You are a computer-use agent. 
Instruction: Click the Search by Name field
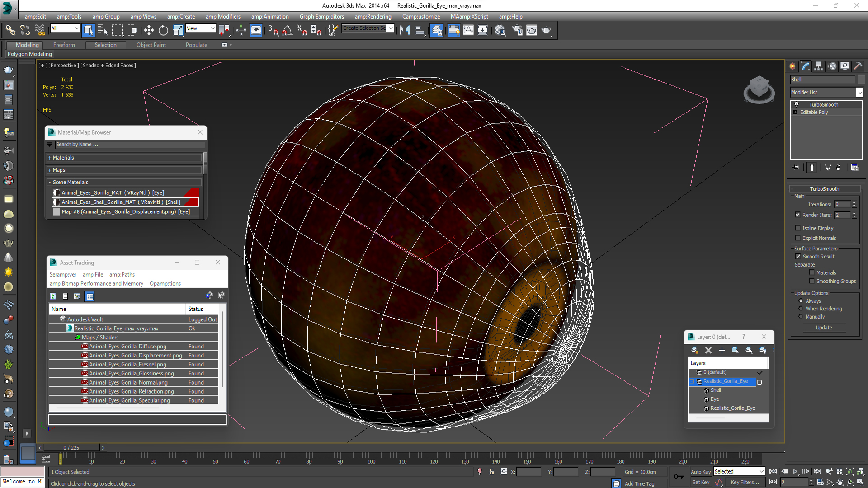(130, 145)
